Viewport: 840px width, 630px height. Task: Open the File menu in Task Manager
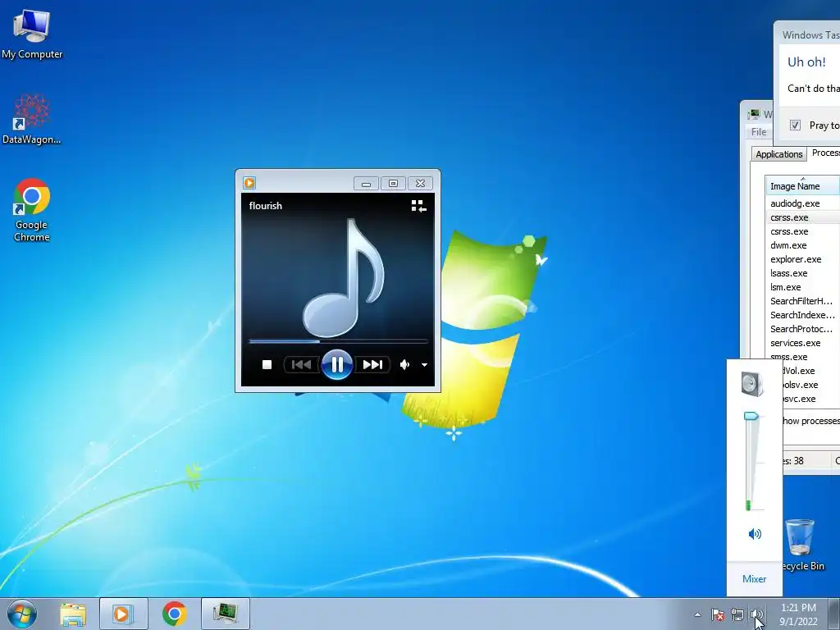click(x=759, y=132)
